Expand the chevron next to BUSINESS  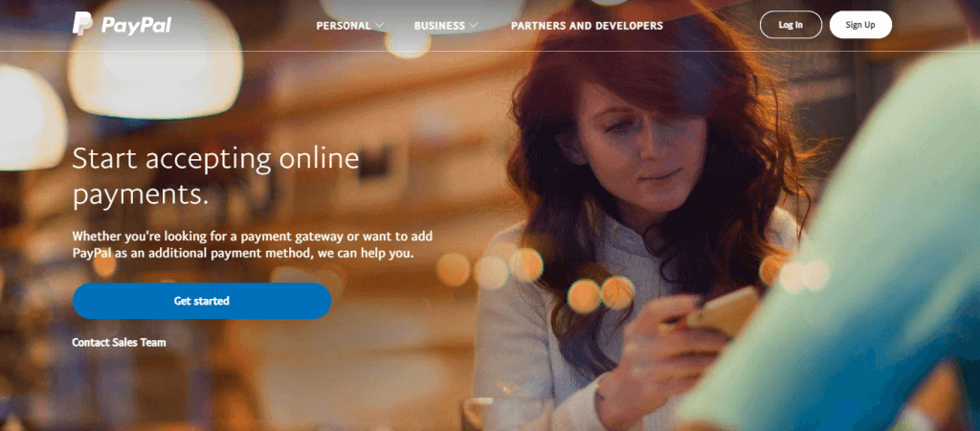(x=473, y=26)
